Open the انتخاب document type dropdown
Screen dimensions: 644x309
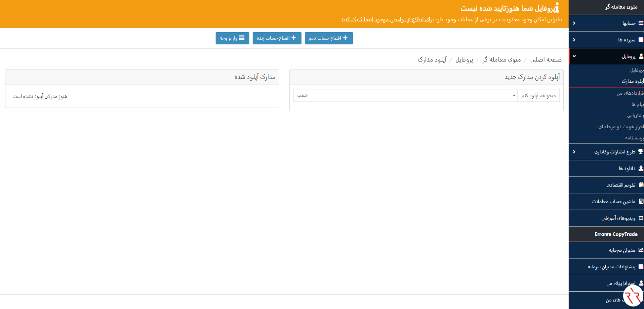[x=405, y=96]
